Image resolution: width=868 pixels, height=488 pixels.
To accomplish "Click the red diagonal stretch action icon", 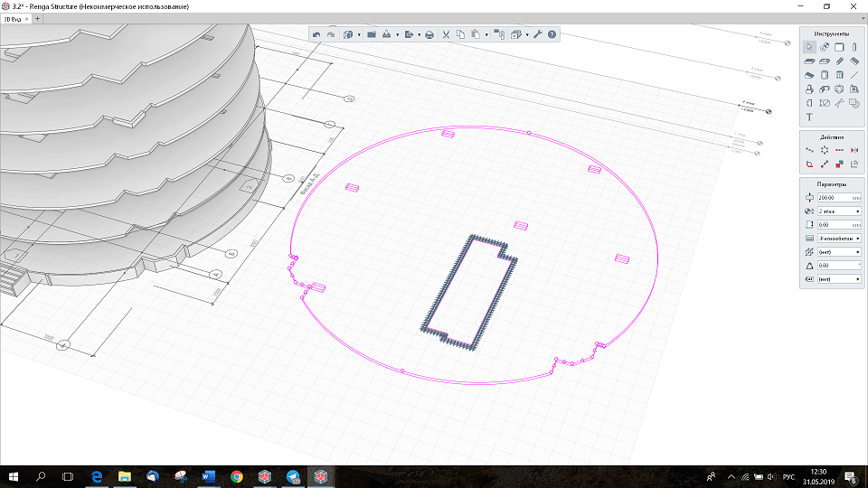I will click(x=825, y=164).
